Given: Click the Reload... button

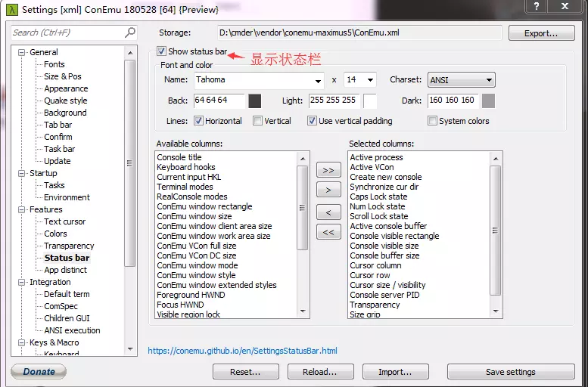Looking at the screenshot, I should pyautogui.click(x=321, y=372).
